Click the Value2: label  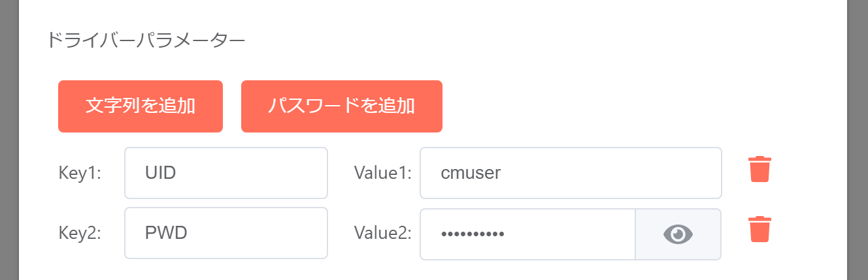[x=382, y=233]
